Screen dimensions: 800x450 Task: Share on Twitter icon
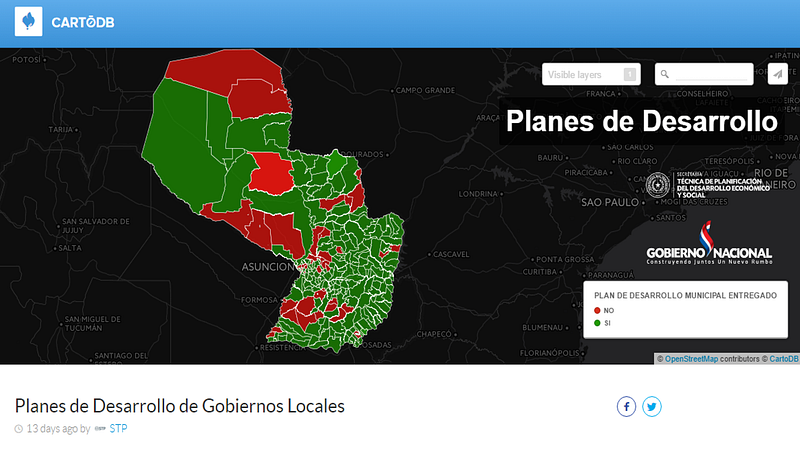(652, 407)
